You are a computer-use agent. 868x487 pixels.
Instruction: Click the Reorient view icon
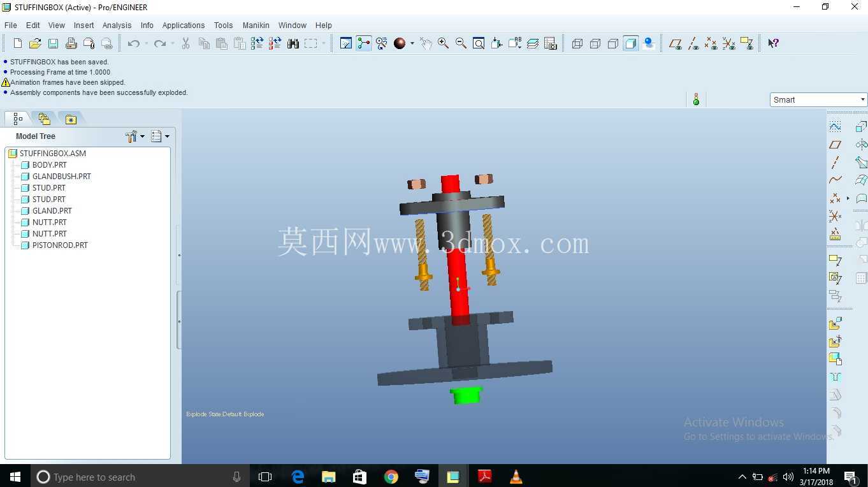coord(496,43)
